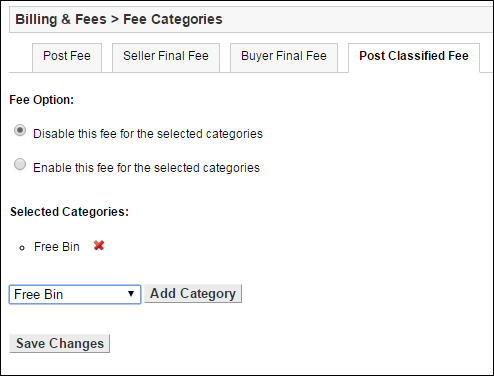Click the category dropdown arrow
The width and height of the screenshot is (494, 376).
[x=131, y=294]
